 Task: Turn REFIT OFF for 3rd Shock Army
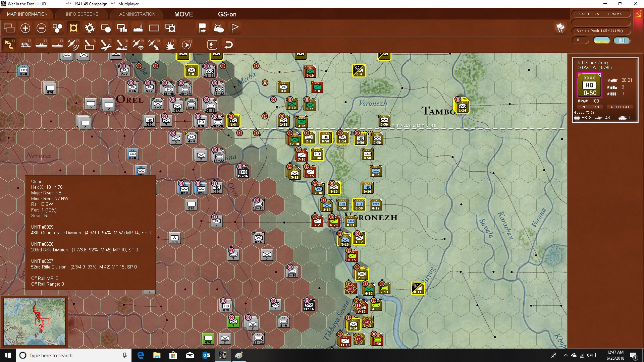[x=620, y=107]
